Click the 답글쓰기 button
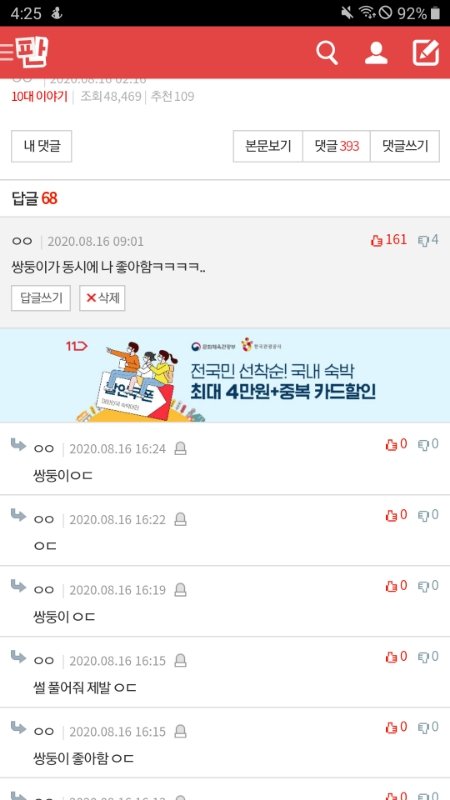 click(41, 298)
